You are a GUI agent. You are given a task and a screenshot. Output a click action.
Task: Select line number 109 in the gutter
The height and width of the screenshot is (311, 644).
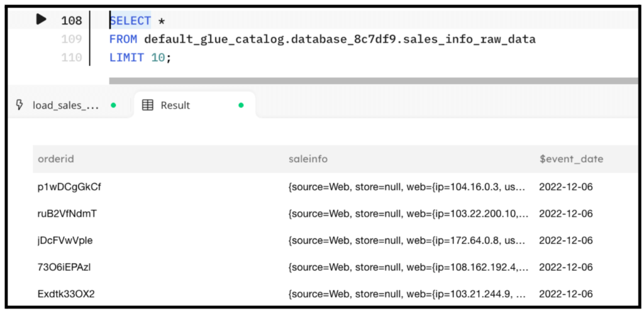click(x=72, y=40)
